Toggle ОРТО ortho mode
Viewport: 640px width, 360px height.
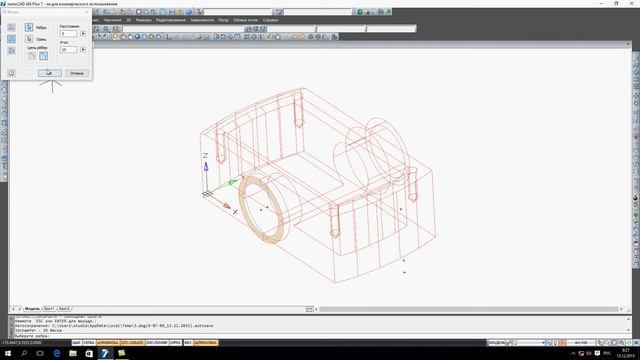(x=176, y=343)
